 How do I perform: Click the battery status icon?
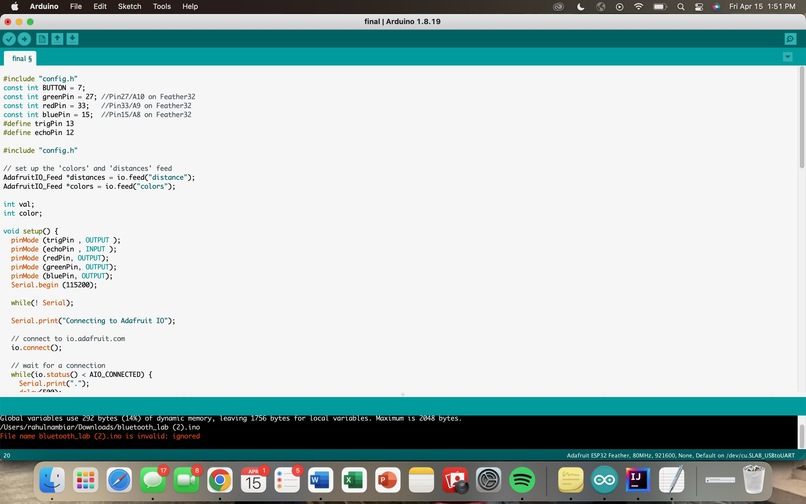[x=660, y=7]
